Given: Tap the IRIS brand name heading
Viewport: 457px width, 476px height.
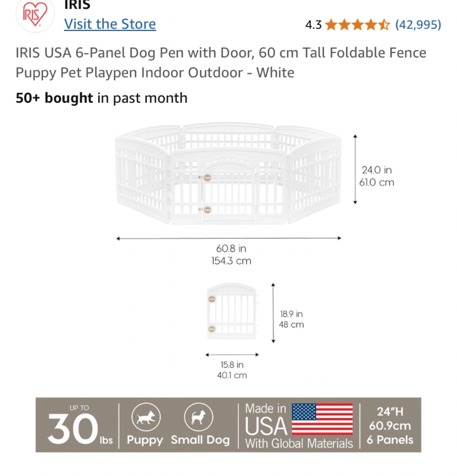Looking at the screenshot, I should [x=77, y=5].
